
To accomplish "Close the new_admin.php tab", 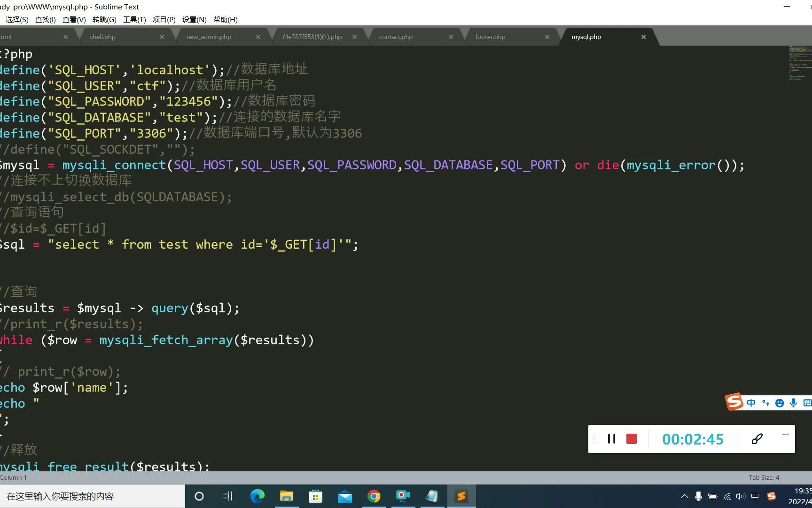I will [258, 37].
